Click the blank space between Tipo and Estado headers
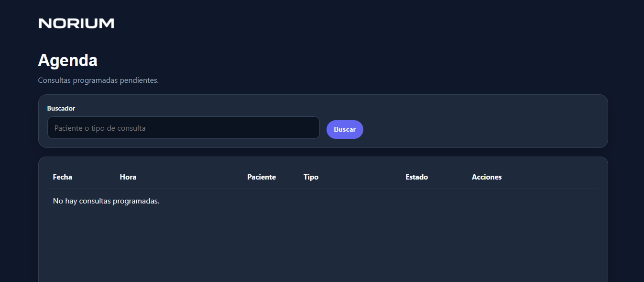 click(x=361, y=177)
